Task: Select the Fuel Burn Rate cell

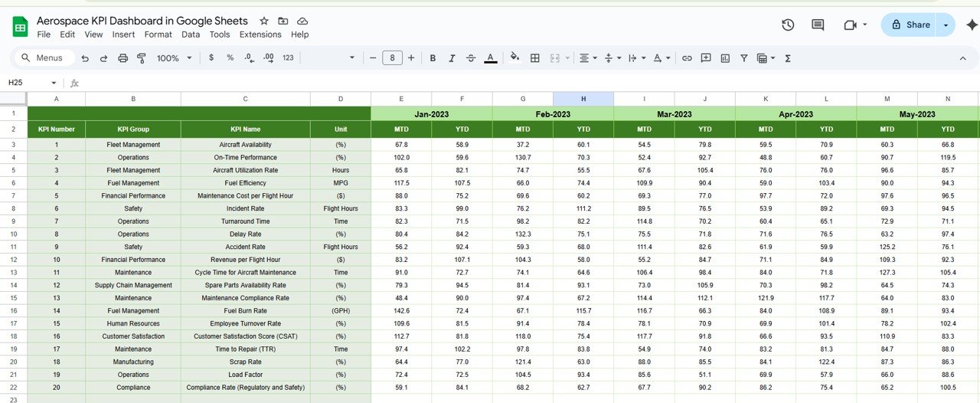Action: (245, 311)
